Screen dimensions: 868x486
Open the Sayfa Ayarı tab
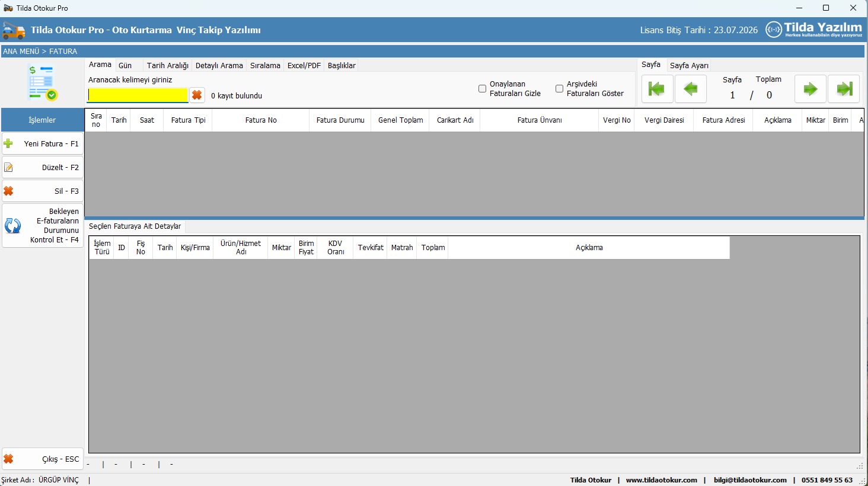pyautogui.click(x=689, y=66)
